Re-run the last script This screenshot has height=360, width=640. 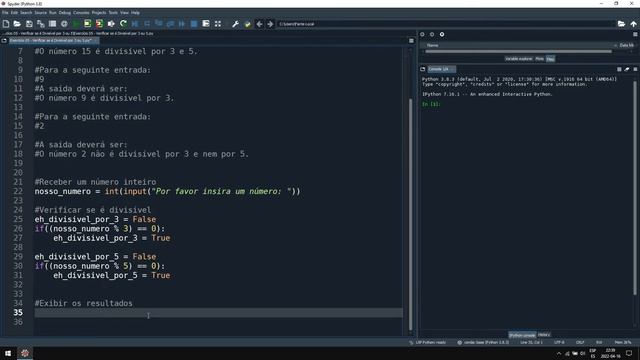[123, 24]
